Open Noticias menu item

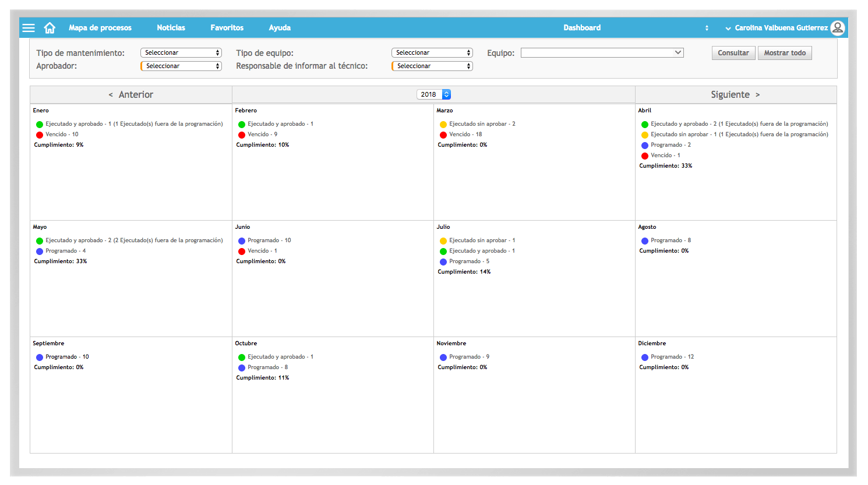click(x=171, y=27)
